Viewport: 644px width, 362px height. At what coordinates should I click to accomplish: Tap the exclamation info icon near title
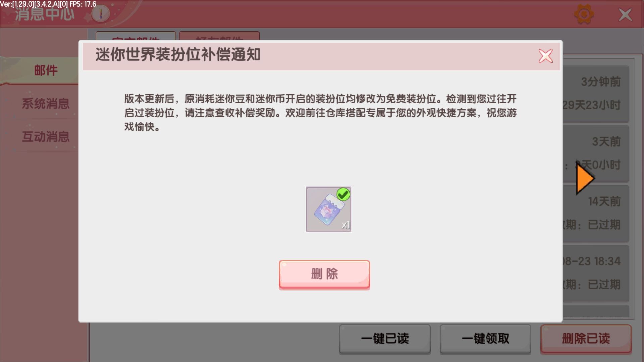tap(100, 14)
